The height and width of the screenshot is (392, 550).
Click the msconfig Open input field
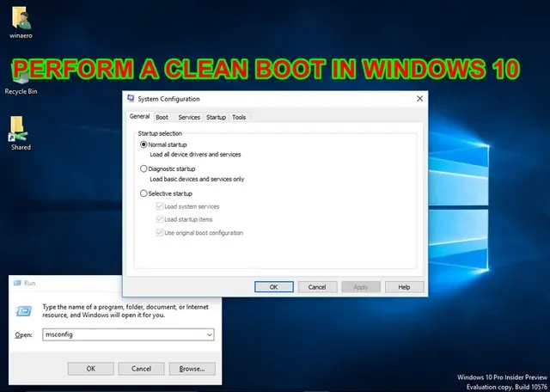(128, 334)
